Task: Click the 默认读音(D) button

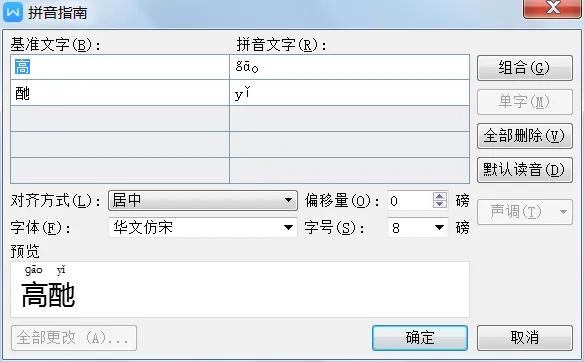Action: [x=524, y=170]
